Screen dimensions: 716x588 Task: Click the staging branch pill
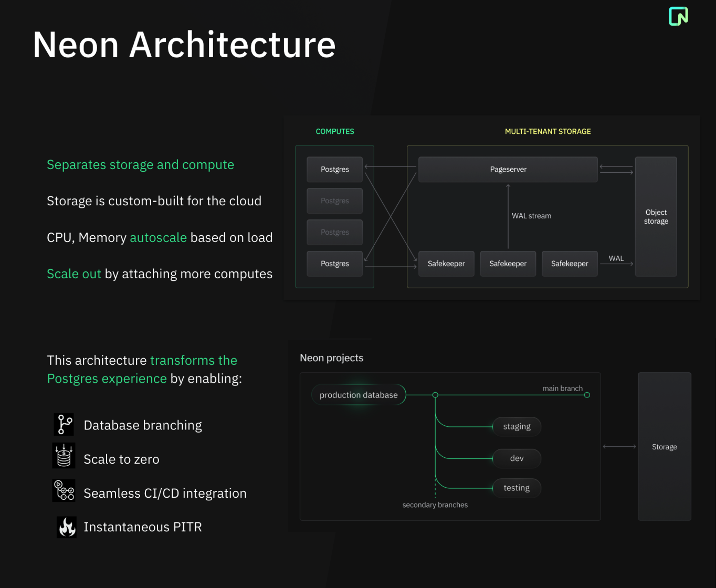[x=517, y=426]
